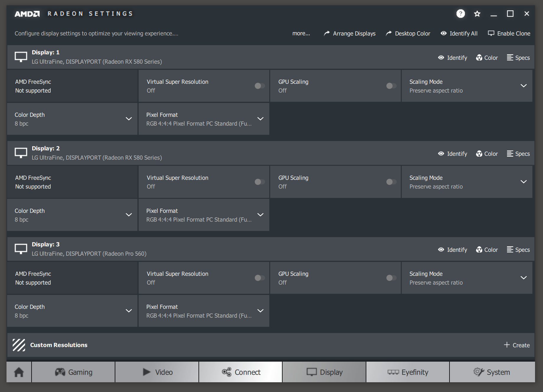Open Color for Display 3

click(487, 250)
